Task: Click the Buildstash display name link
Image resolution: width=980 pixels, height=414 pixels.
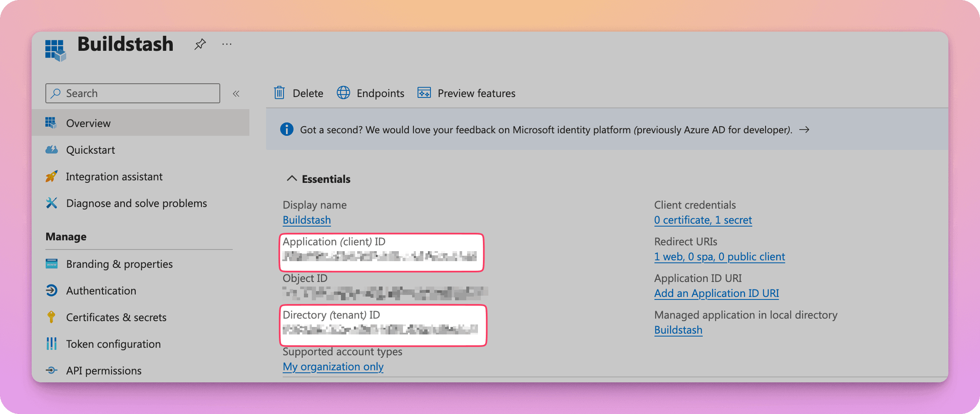Action: coord(306,220)
